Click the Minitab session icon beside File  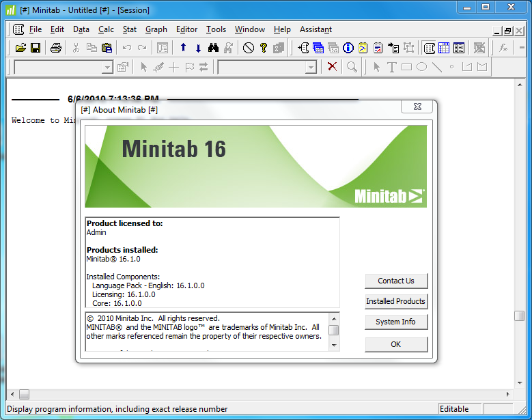point(18,29)
